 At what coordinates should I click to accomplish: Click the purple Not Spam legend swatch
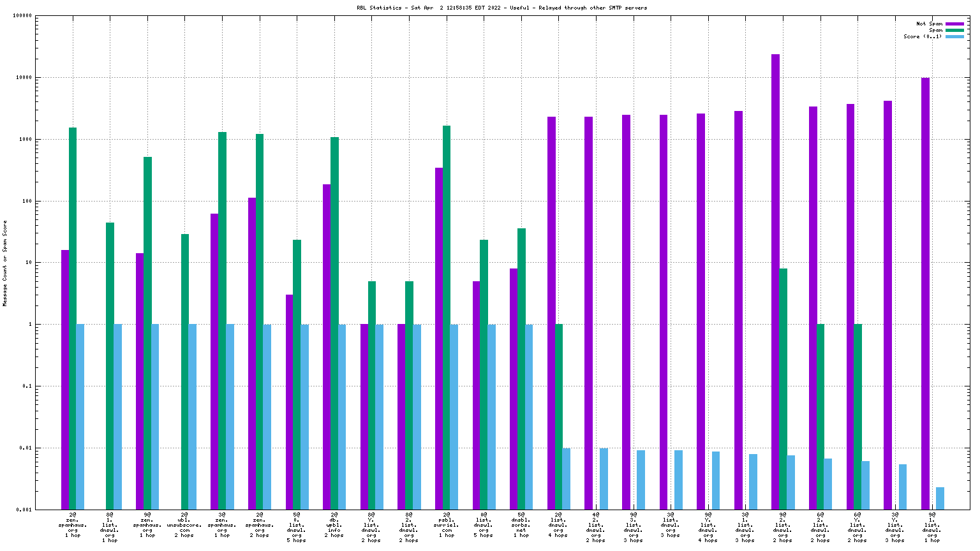click(954, 24)
